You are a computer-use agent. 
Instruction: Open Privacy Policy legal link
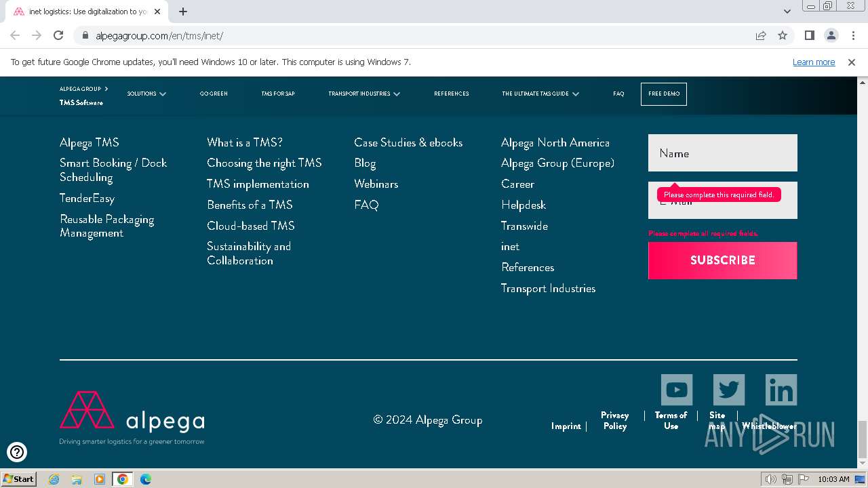pos(615,421)
